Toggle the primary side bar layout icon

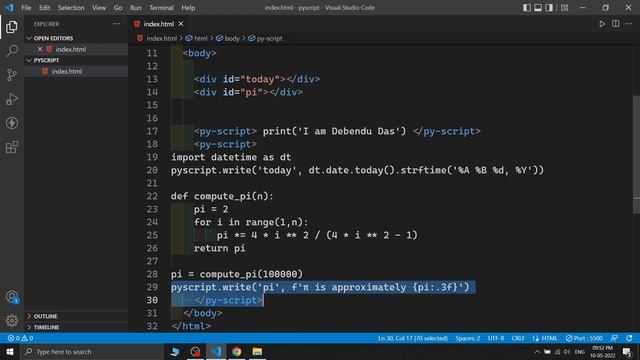click(527, 8)
